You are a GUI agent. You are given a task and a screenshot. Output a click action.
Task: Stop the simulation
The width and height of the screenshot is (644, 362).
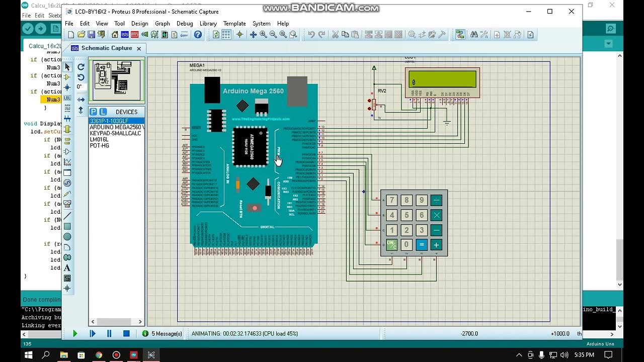126,333
